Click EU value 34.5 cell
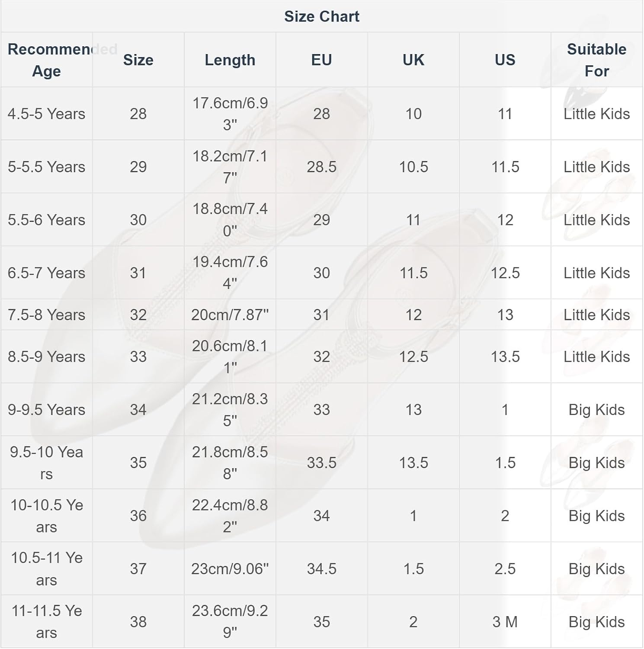The width and height of the screenshot is (644, 649). click(321, 569)
